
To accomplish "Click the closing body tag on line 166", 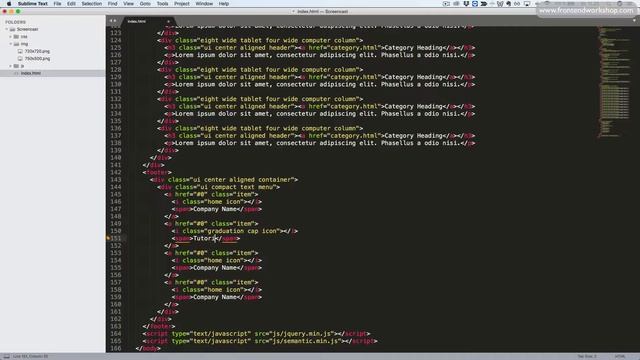I will [x=148, y=348].
